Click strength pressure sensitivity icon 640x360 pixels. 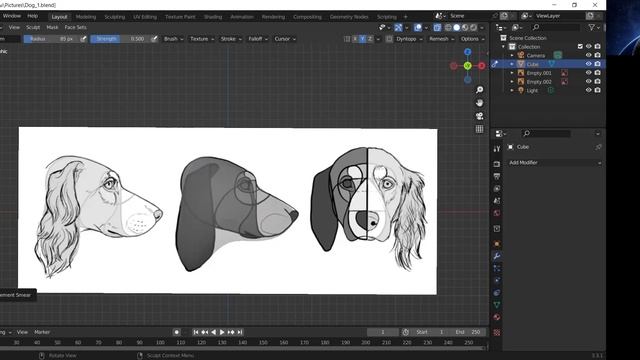154,39
